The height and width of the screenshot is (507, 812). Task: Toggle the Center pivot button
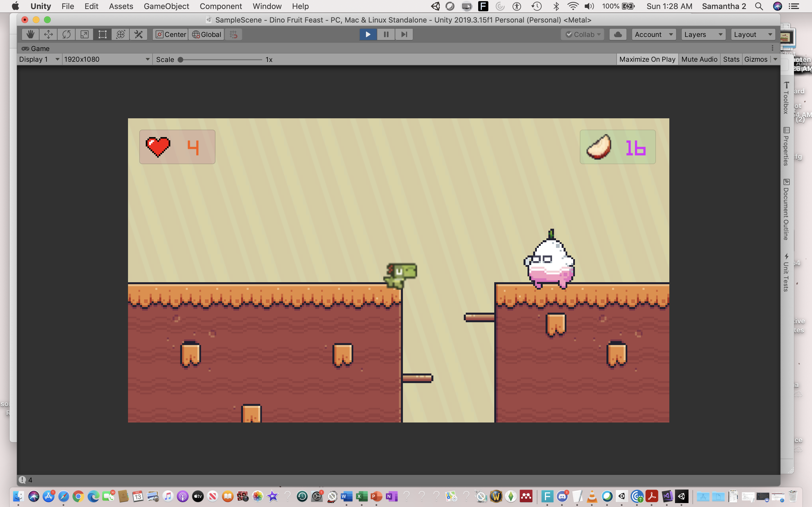tap(171, 35)
